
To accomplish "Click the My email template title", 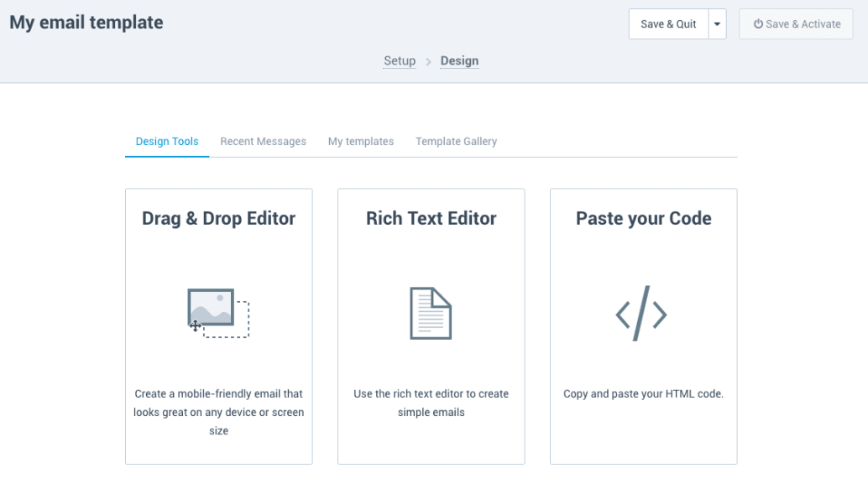I will tap(86, 23).
